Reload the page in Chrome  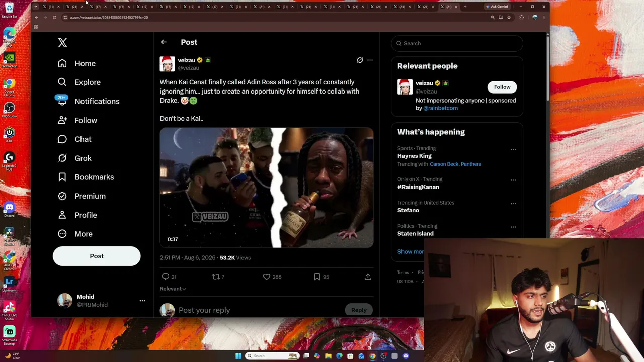(x=54, y=17)
